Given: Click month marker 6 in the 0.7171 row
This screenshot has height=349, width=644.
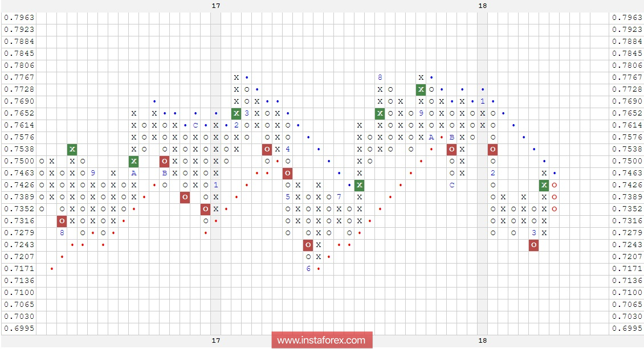Looking at the screenshot, I should tap(308, 269).
